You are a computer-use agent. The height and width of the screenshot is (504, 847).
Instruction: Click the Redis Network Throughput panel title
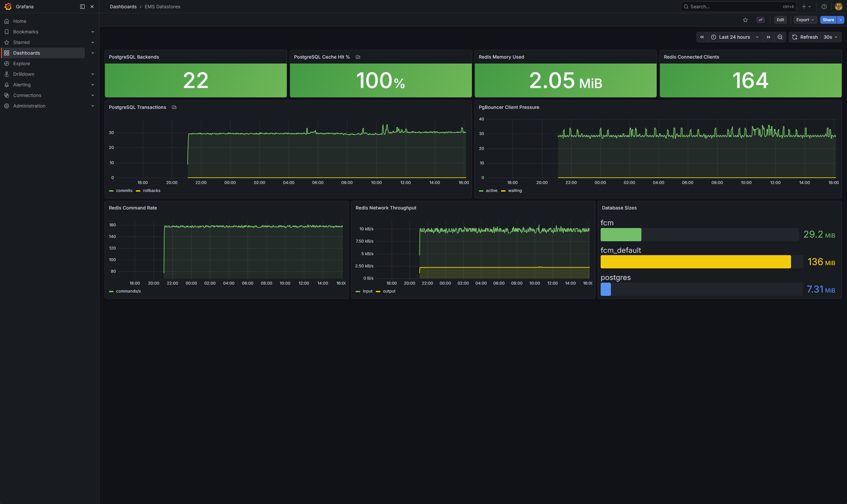click(386, 208)
